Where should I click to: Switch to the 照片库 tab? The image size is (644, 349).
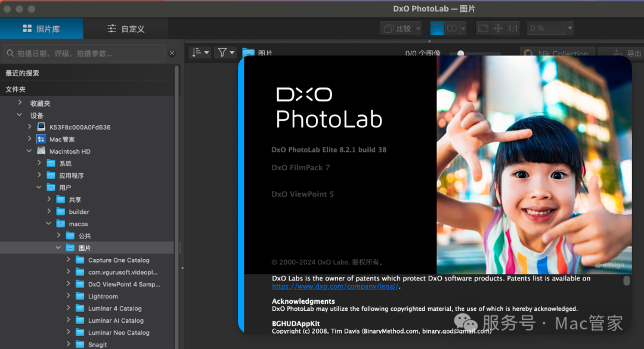coord(42,29)
